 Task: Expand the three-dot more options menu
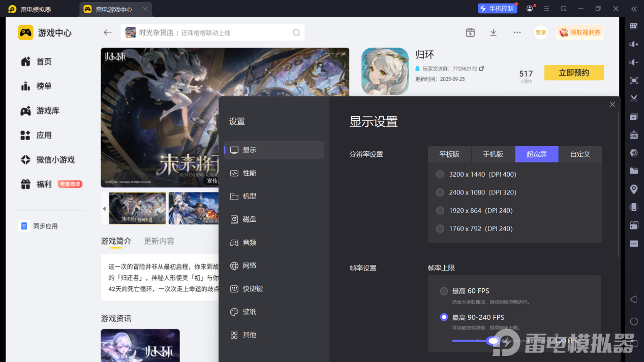pos(517,32)
